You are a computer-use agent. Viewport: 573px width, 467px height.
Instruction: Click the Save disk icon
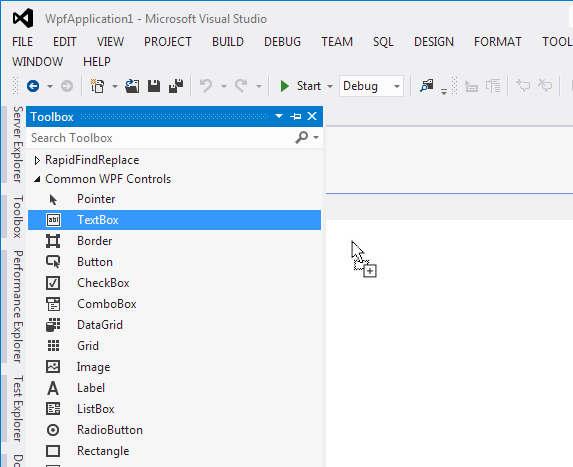coord(154,86)
